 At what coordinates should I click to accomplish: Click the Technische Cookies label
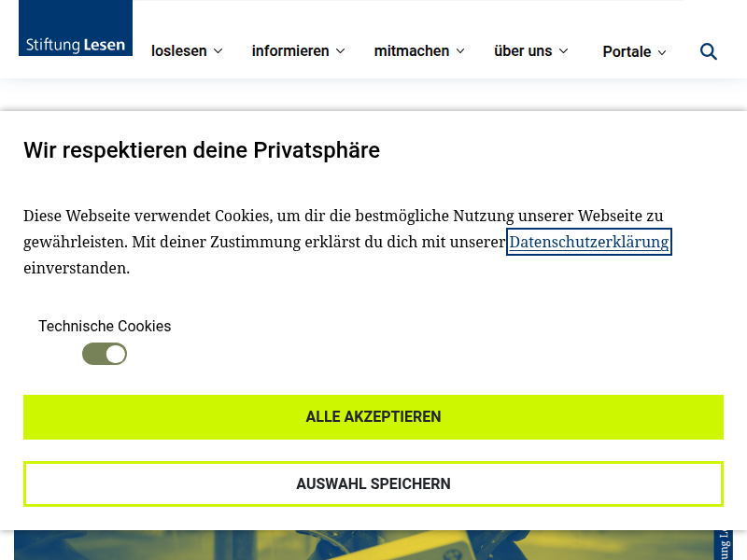click(105, 326)
